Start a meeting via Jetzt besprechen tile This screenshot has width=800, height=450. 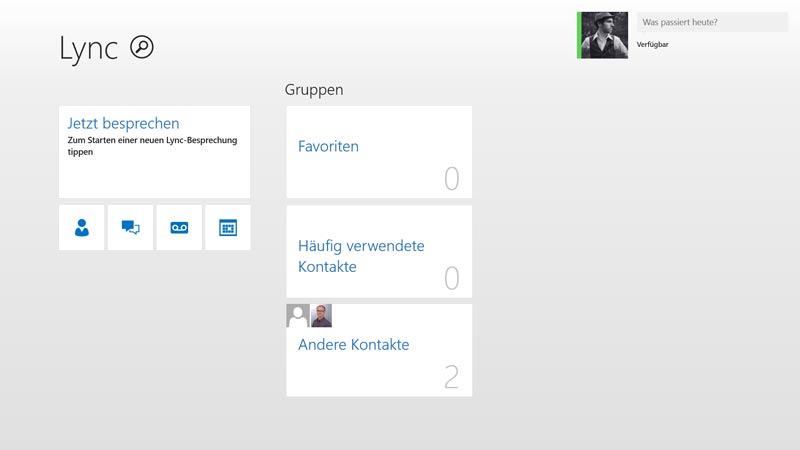click(x=155, y=152)
